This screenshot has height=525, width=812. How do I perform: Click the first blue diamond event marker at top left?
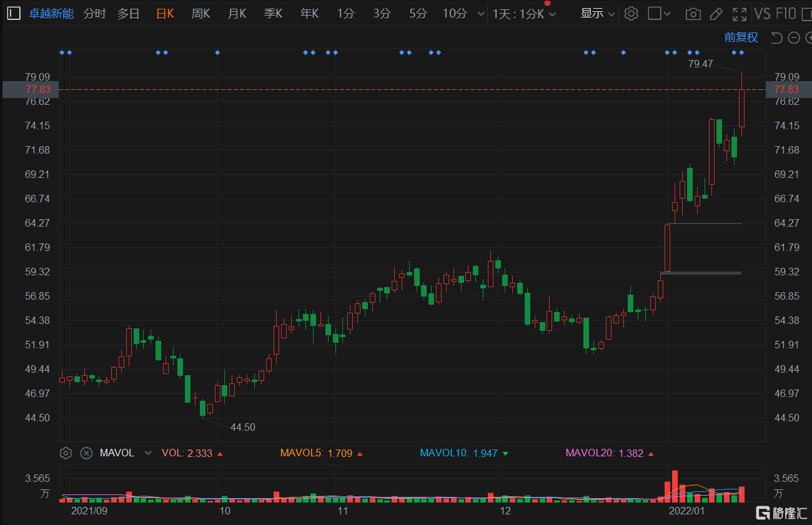point(62,52)
